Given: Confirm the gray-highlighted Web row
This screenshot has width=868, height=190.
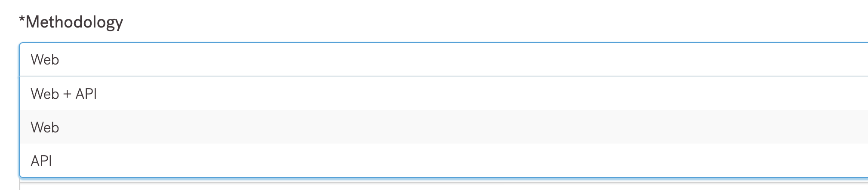Looking at the screenshot, I should [444, 127].
